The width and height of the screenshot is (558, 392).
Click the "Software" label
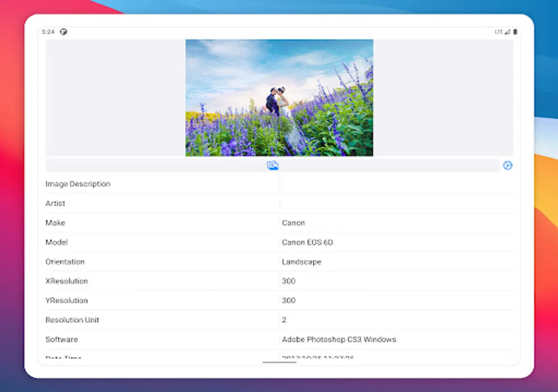(x=61, y=339)
